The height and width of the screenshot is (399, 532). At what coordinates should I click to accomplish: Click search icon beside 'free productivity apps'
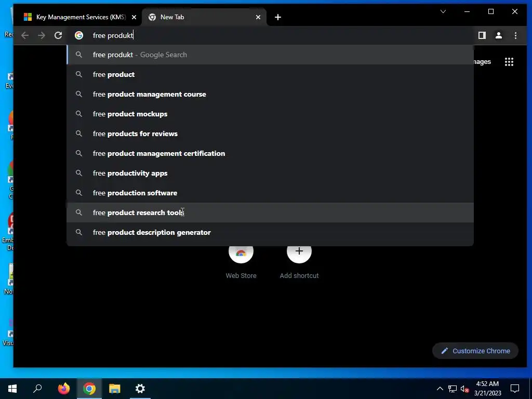pyautogui.click(x=79, y=173)
